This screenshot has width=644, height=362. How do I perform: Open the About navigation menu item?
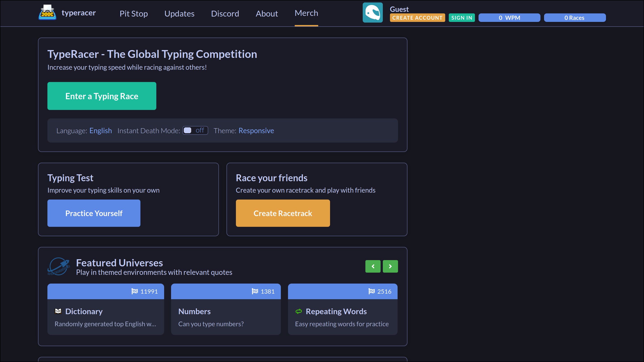(x=267, y=13)
